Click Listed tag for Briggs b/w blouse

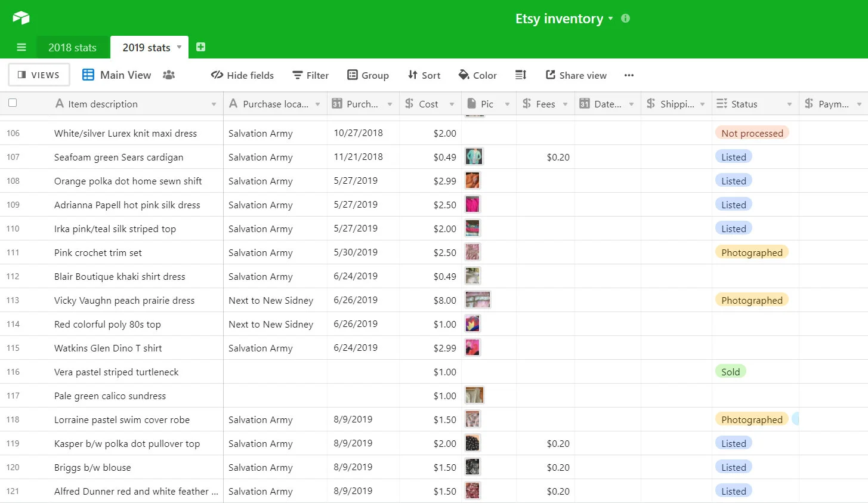(x=733, y=467)
